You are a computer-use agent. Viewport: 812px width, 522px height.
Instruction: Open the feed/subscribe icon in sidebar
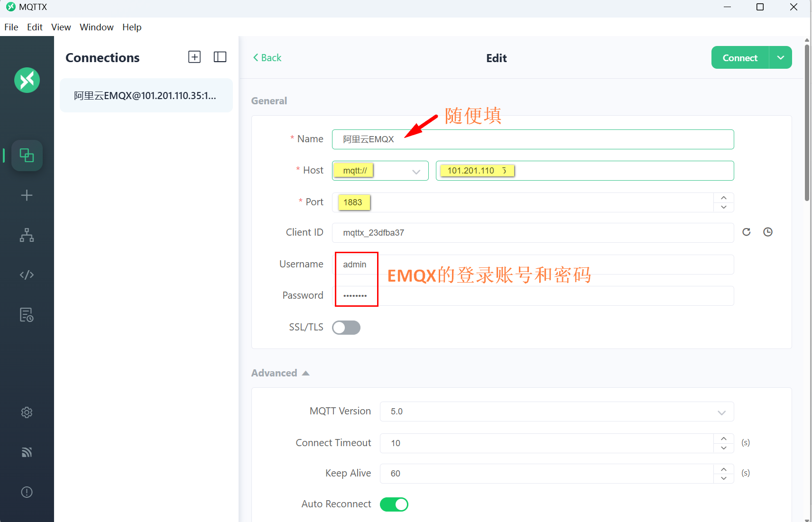(x=27, y=452)
